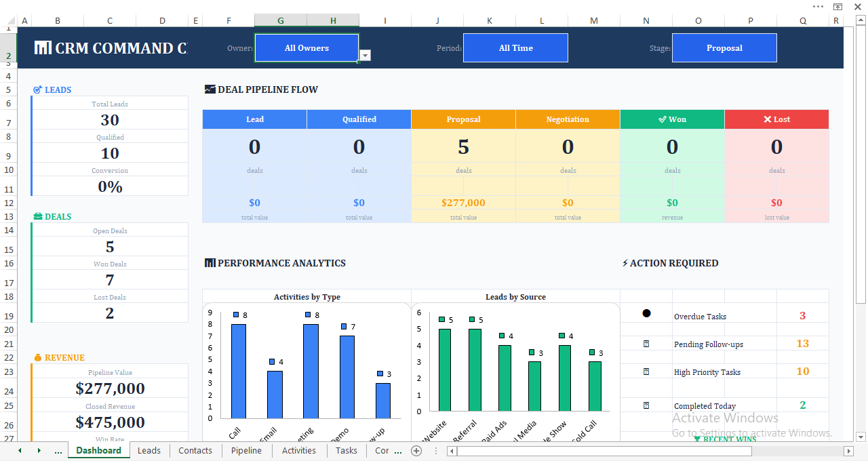Click the target icon beside LEADS heading
Image resolution: width=868 pixels, height=461 pixels.
(x=38, y=89)
